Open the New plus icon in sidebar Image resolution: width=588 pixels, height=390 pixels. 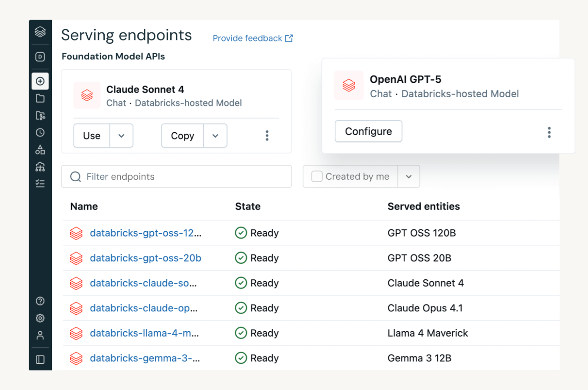tap(40, 81)
